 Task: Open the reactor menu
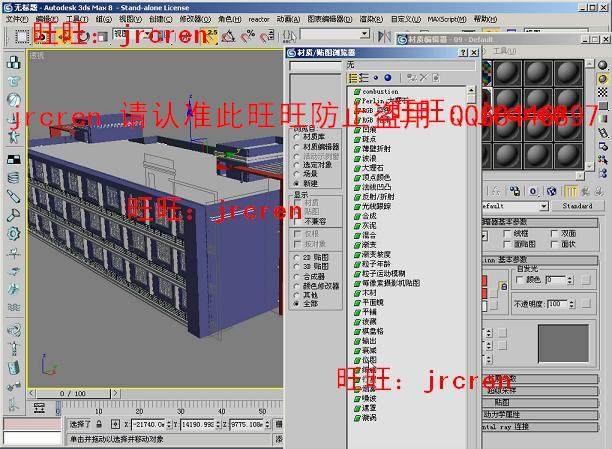[259, 19]
